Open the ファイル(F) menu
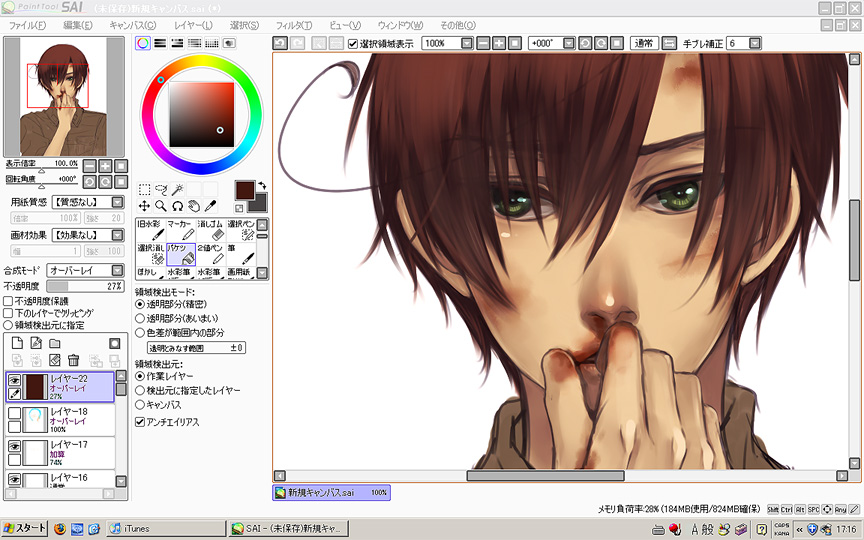Viewport: 864px width, 540px height. click(x=28, y=25)
